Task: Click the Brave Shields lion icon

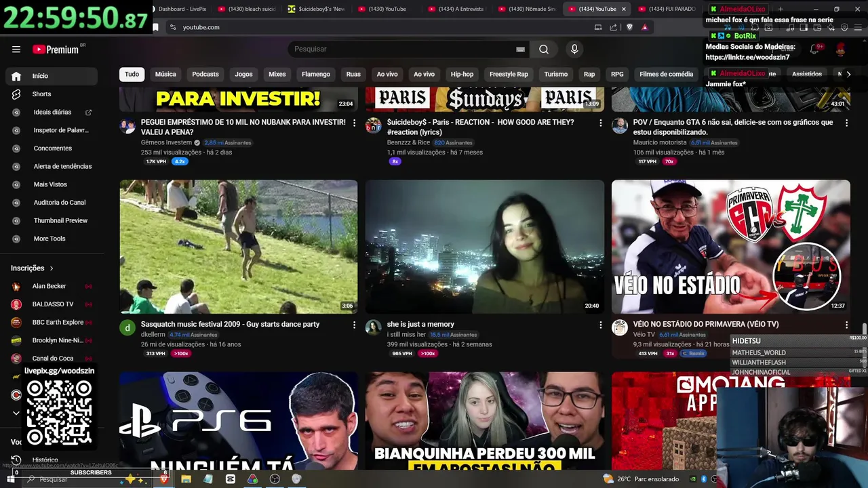Action: click(x=629, y=27)
